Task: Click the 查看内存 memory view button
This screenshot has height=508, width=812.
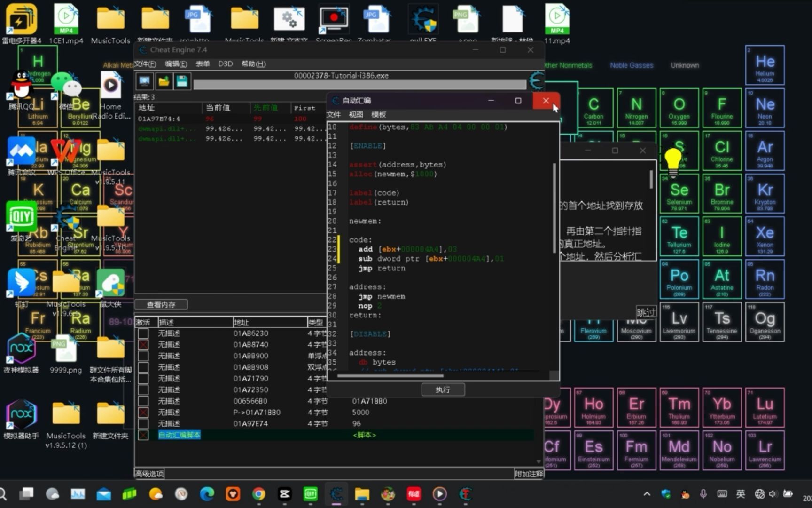Action: [x=161, y=304]
